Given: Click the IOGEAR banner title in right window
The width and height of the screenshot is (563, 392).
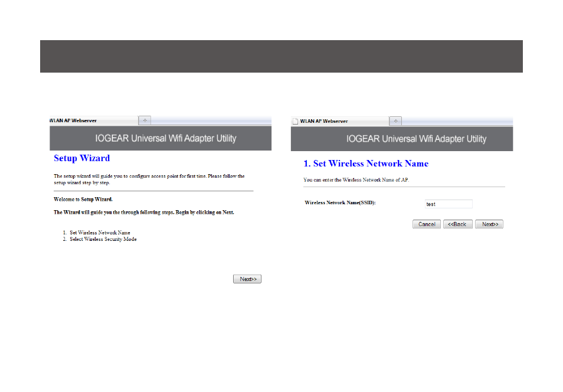Looking at the screenshot, I should tap(416, 139).
